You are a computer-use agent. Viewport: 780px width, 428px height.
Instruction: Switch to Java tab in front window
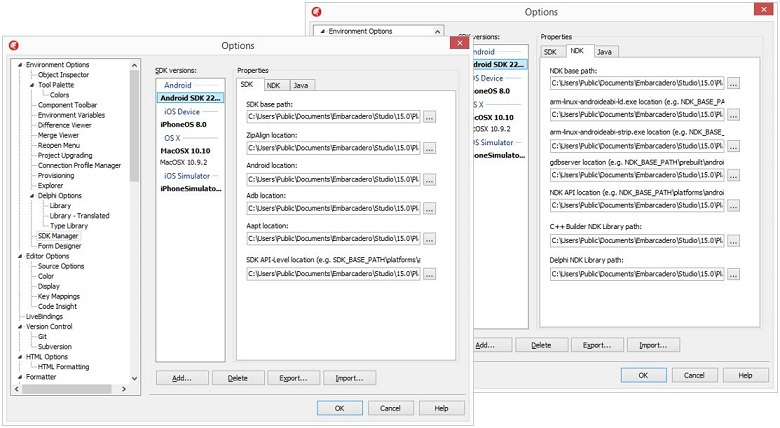pos(301,86)
